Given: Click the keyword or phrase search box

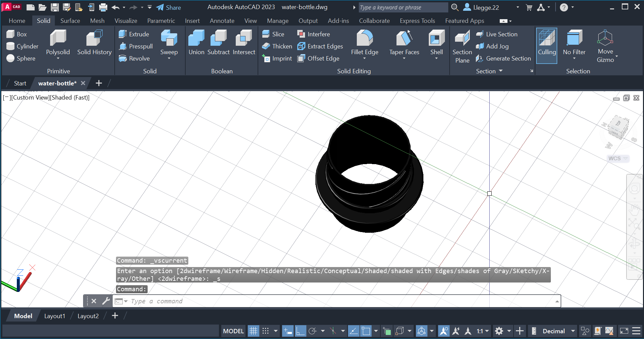Looking at the screenshot, I should (403, 7).
